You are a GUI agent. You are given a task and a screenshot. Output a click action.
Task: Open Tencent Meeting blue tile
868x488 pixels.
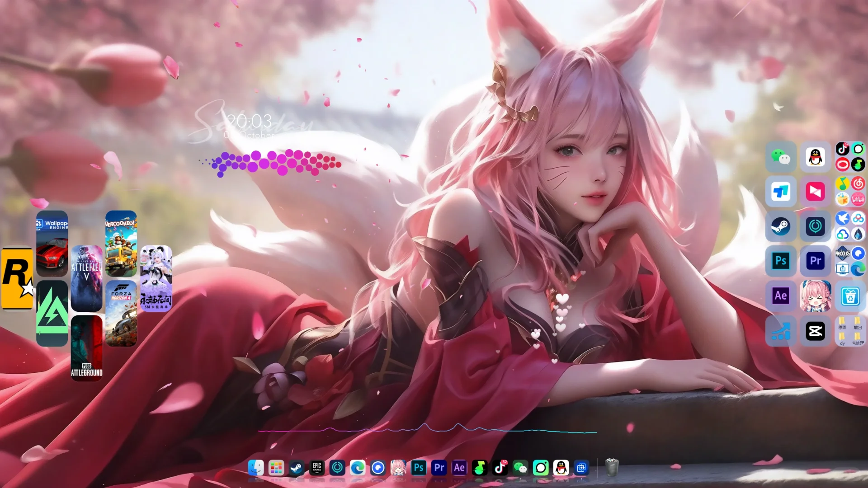pyautogui.click(x=781, y=192)
